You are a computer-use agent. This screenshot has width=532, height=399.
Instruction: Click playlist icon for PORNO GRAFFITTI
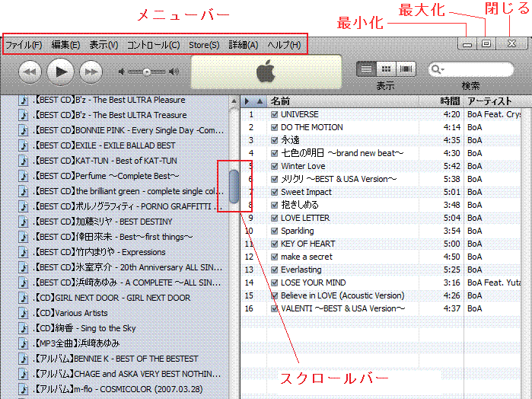pyautogui.click(x=24, y=207)
